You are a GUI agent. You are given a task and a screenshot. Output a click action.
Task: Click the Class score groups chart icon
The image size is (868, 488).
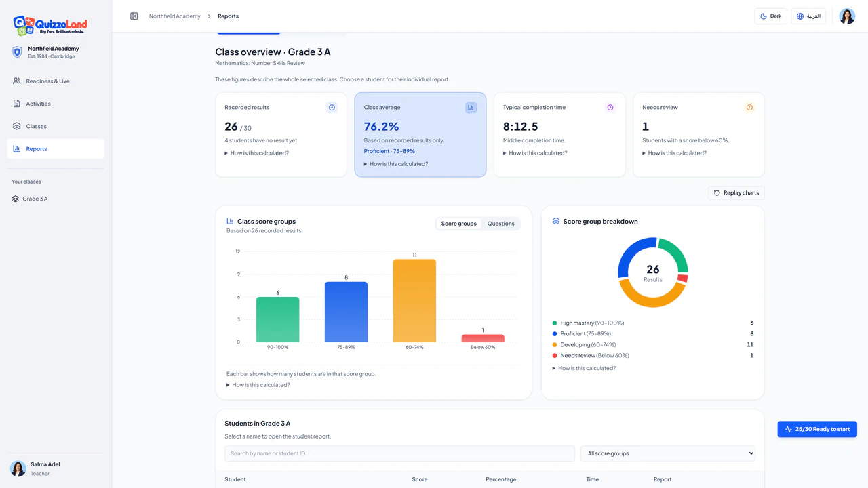230,221
